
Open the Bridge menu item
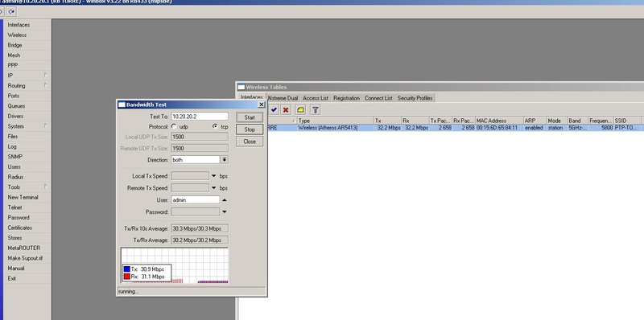click(x=14, y=45)
